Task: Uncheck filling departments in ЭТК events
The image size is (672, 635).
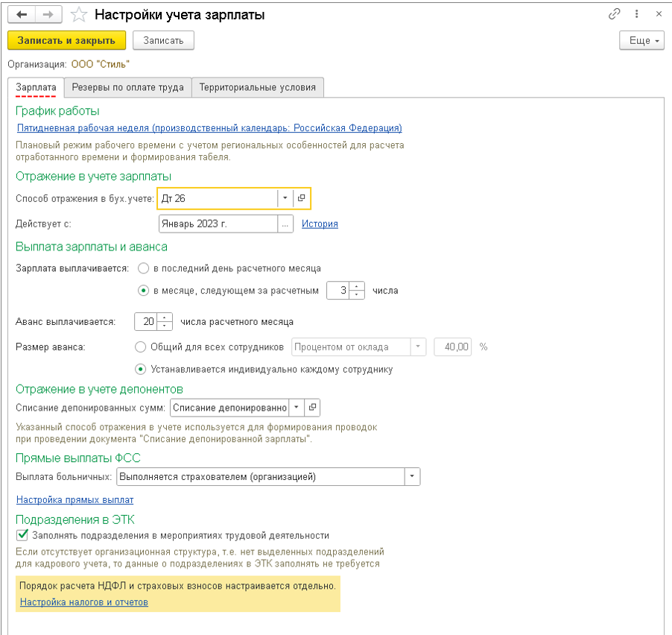Action: click(x=22, y=535)
